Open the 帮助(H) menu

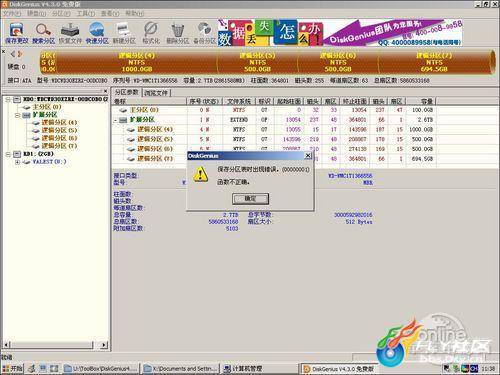(x=134, y=13)
